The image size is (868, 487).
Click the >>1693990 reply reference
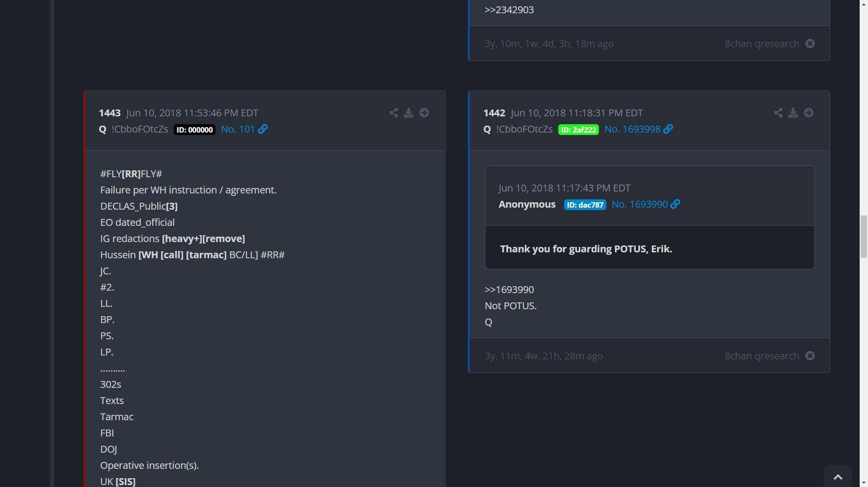click(x=509, y=290)
